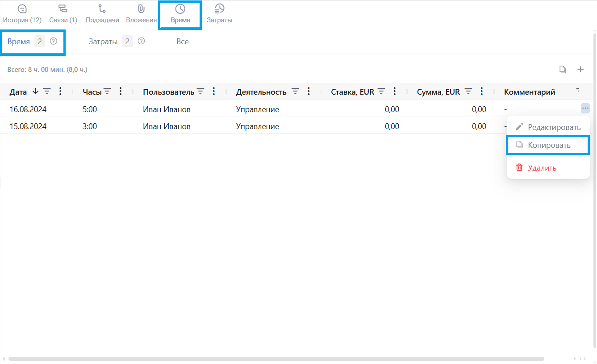The width and height of the screenshot is (597, 364).
Task: Click date cell 16.08.2024
Action: click(x=28, y=109)
